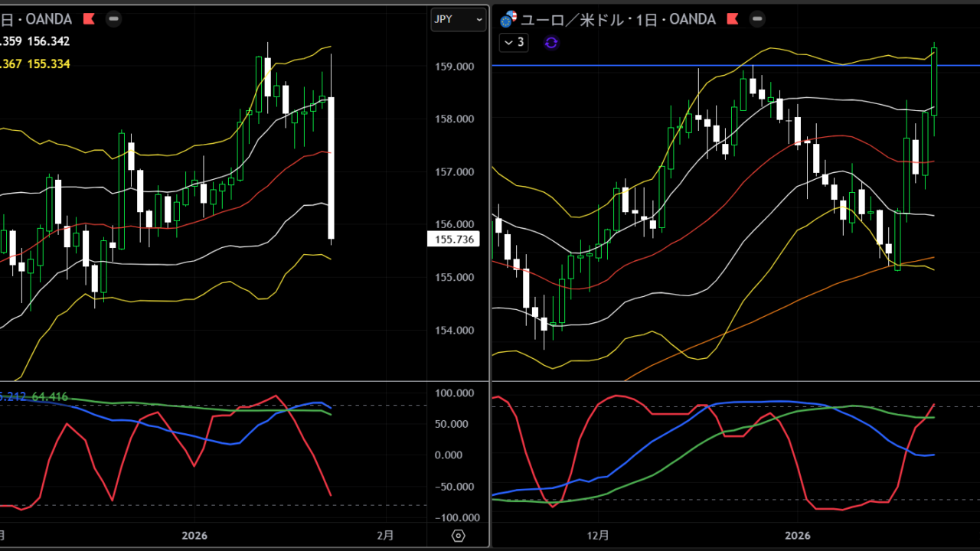Click the 2026 label on right time axis

coord(798,536)
